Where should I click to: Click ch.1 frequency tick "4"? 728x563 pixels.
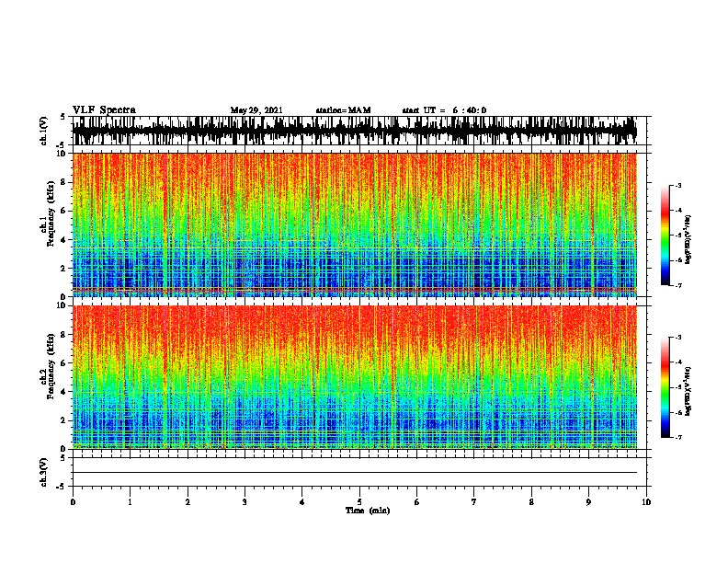63,240
